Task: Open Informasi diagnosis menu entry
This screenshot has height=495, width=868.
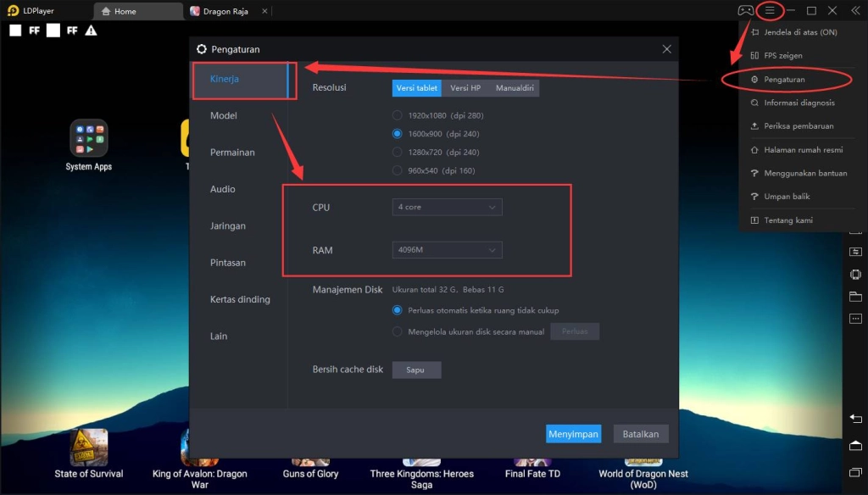Action: 799,103
